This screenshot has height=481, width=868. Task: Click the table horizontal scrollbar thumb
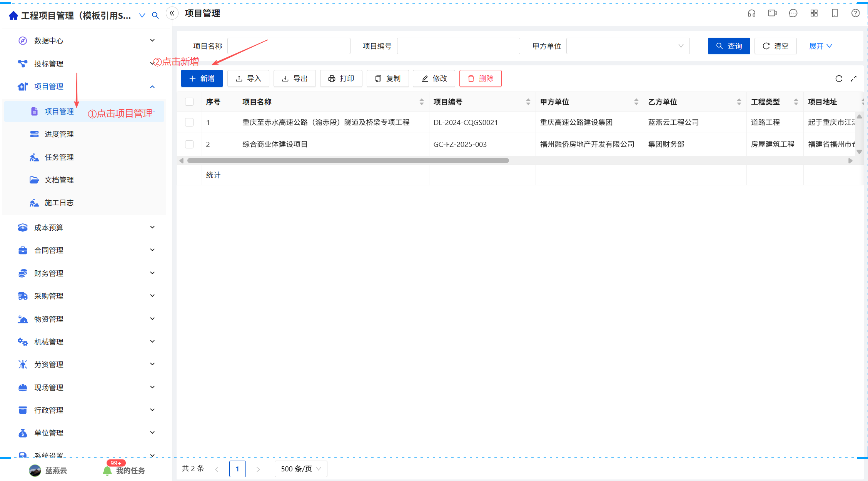coord(348,161)
